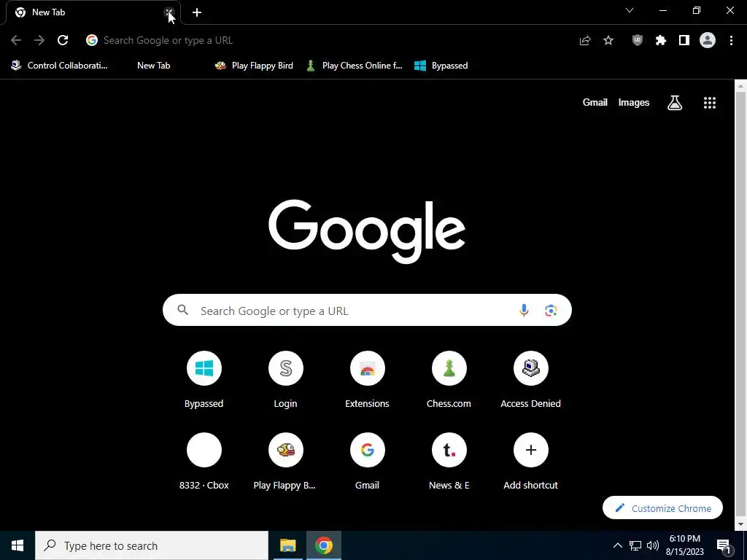Go to Images link
Screen dimensions: 747x560
point(634,102)
